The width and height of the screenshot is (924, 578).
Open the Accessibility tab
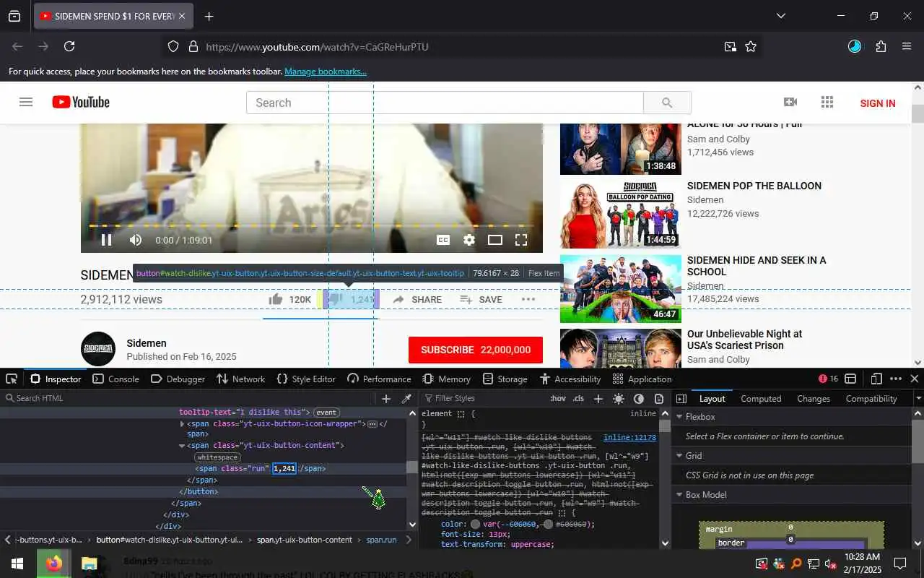pyautogui.click(x=570, y=379)
